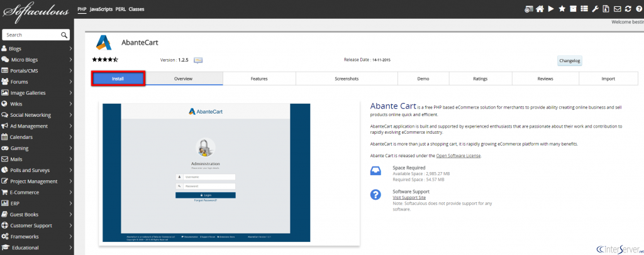Expand the Educational category chevron
This screenshot has width=644, height=255.
click(x=70, y=247)
